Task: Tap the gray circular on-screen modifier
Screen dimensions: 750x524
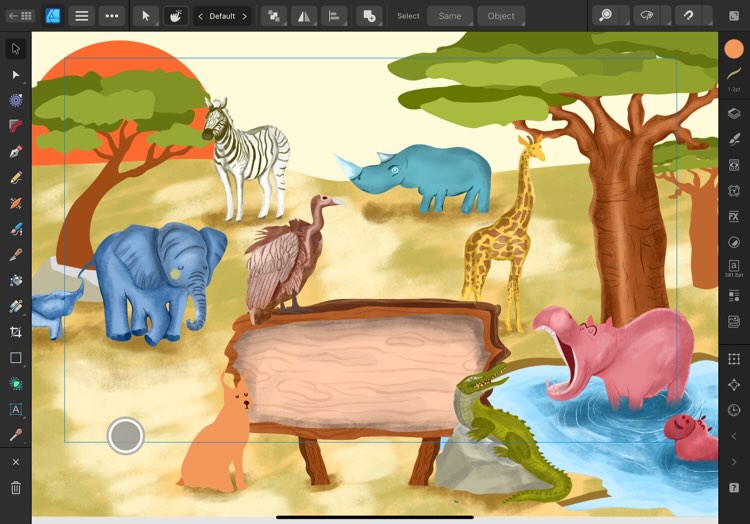Action: pyautogui.click(x=125, y=436)
